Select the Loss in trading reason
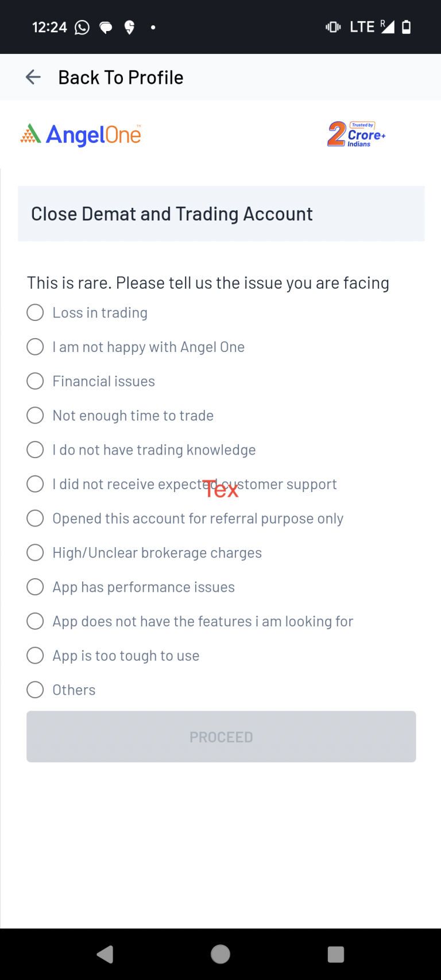Image resolution: width=441 pixels, height=980 pixels. coord(35,312)
